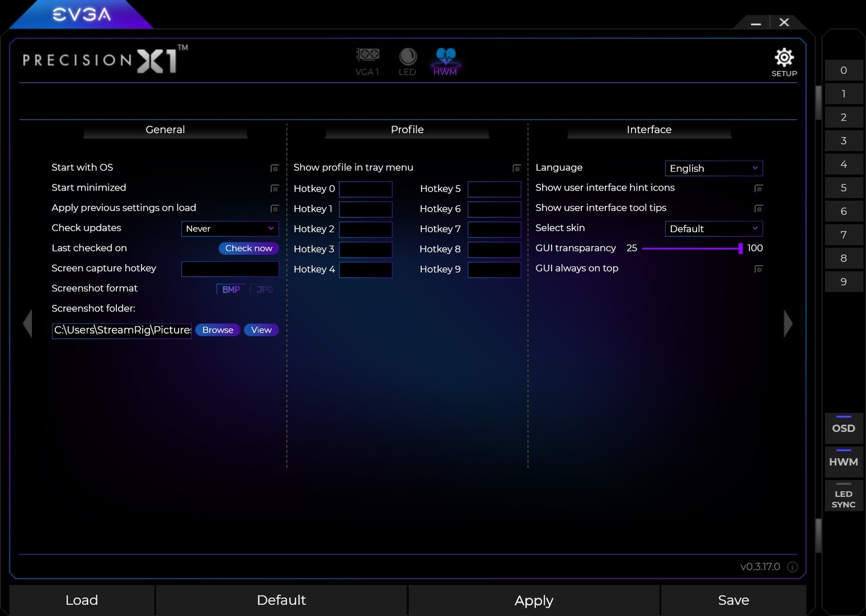866x616 pixels.
Task: Open the VGA 1 graphics card panel
Action: 367,60
